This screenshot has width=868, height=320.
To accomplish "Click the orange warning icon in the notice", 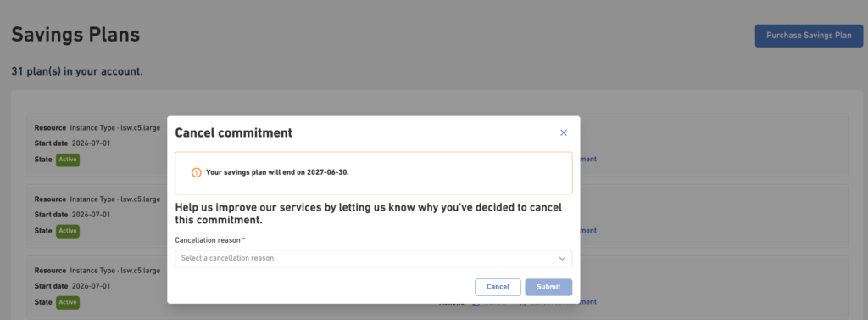I will (197, 172).
